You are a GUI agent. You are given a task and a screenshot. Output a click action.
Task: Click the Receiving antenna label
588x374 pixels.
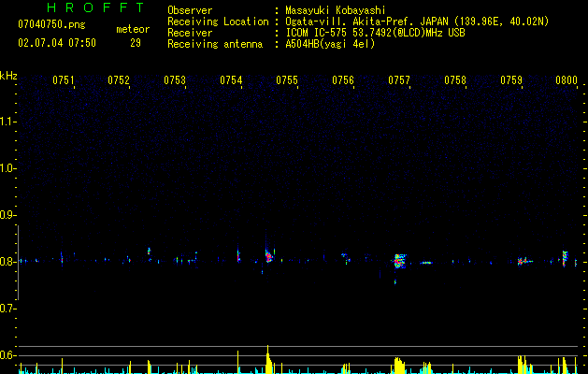pyautogui.click(x=215, y=44)
